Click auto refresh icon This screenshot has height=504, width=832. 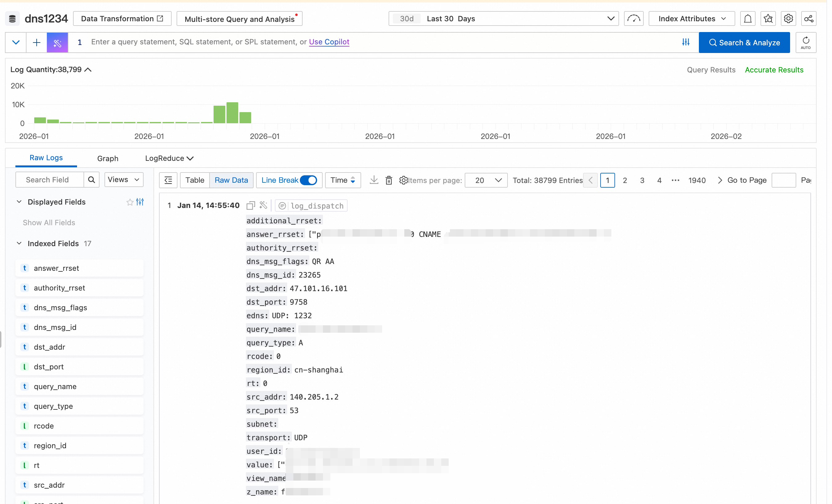click(806, 43)
